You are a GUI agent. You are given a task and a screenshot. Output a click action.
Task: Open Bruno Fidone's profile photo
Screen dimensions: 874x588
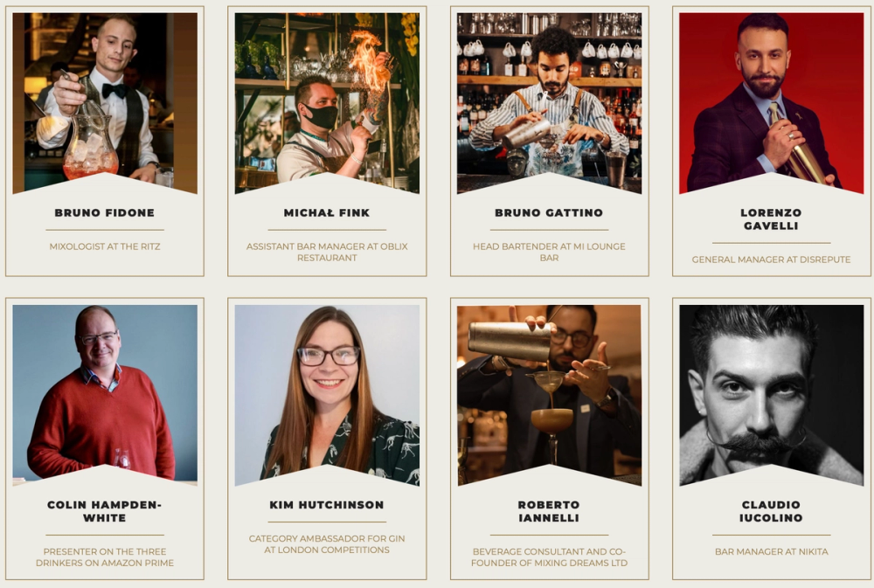(x=105, y=103)
